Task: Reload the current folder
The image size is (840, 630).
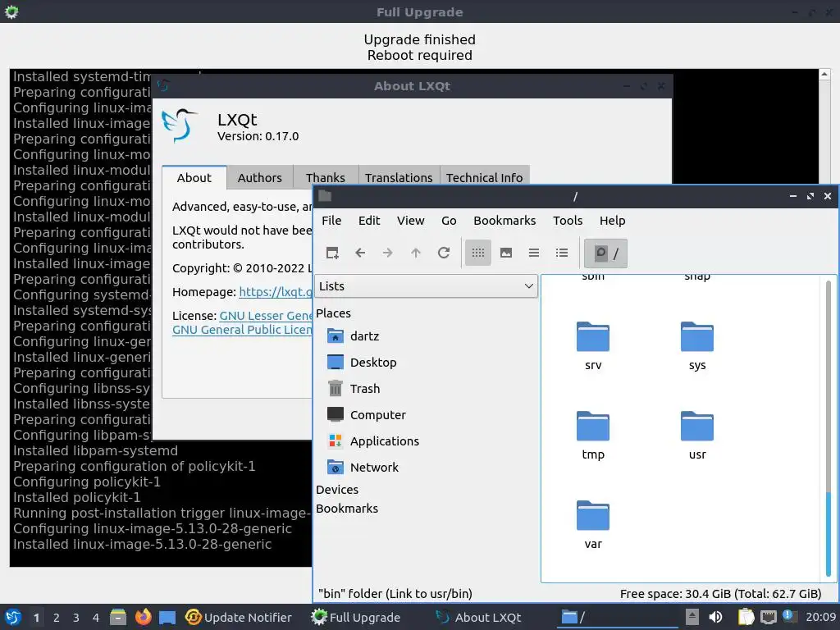Action: (444, 253)
